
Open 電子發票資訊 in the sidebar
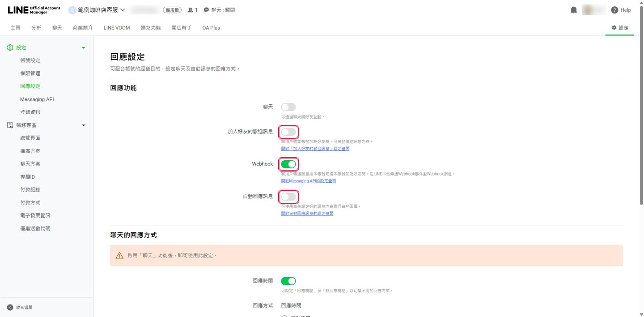click(x=35, y=215)
